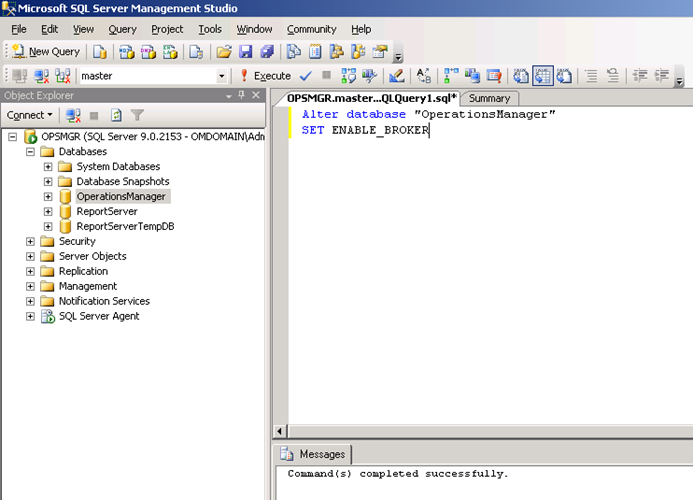Switch output to Results to Text
This screenshot has width=693, height=500.
click(521, 76)
